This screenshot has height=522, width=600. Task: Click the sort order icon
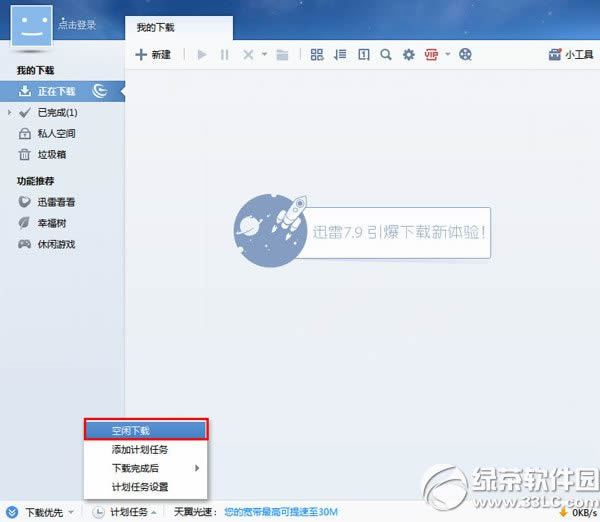(340, 55)
